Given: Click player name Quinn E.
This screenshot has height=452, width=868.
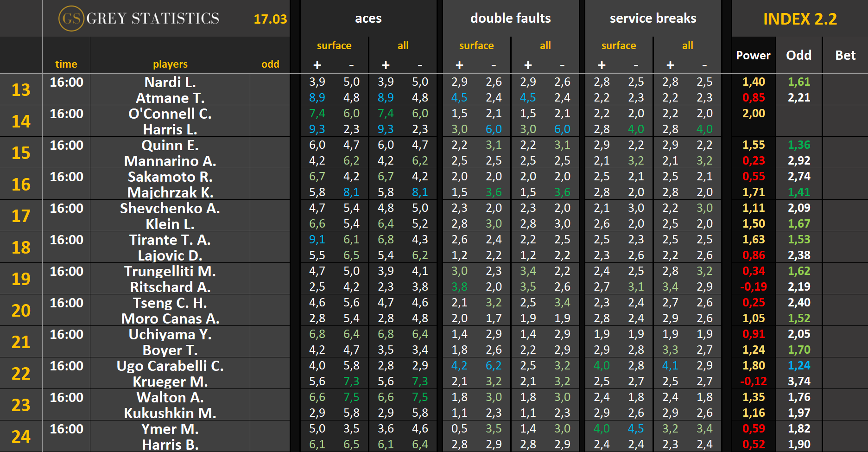Looking at the screenshot, I should 170,145.
